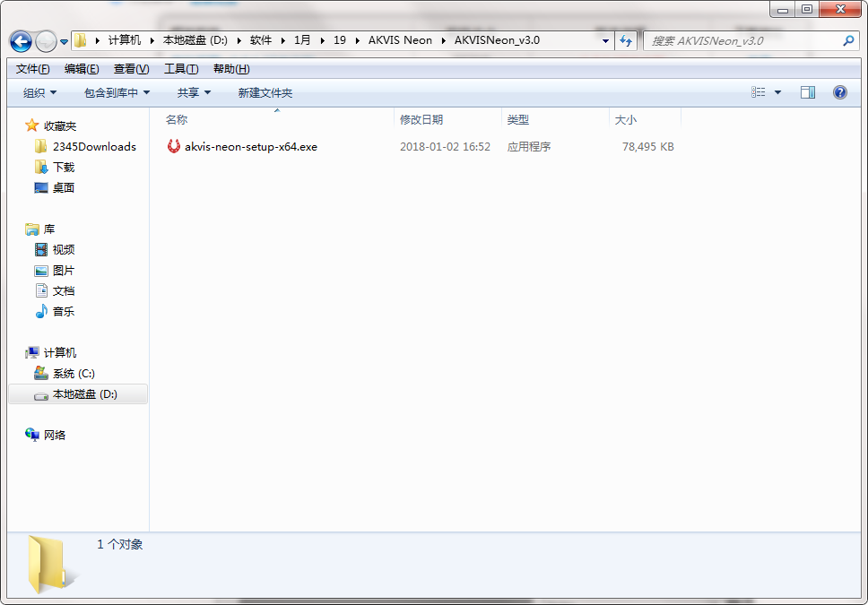Click the 文档 document icon
This screenshot has width=868, height=605.
[41, 290]
